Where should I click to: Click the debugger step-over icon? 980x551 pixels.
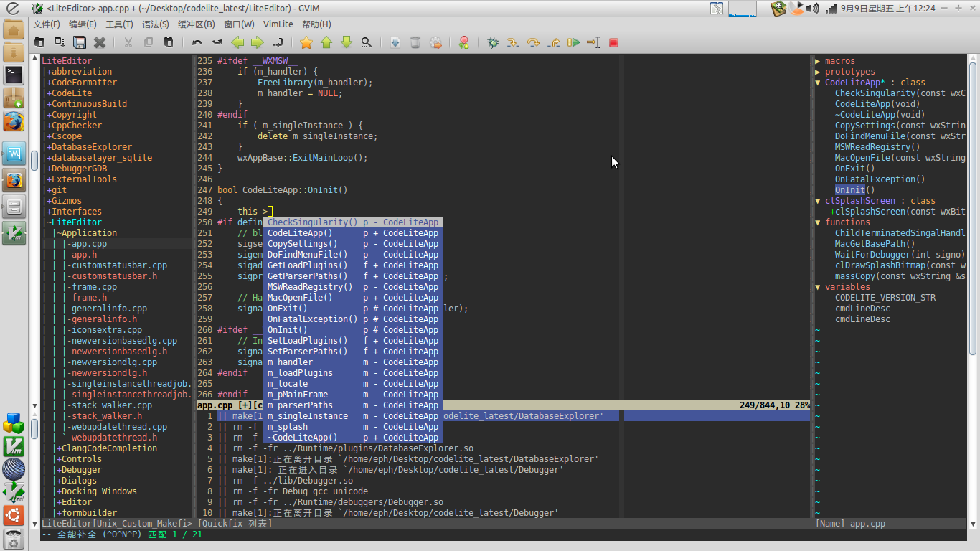(533, 42)
